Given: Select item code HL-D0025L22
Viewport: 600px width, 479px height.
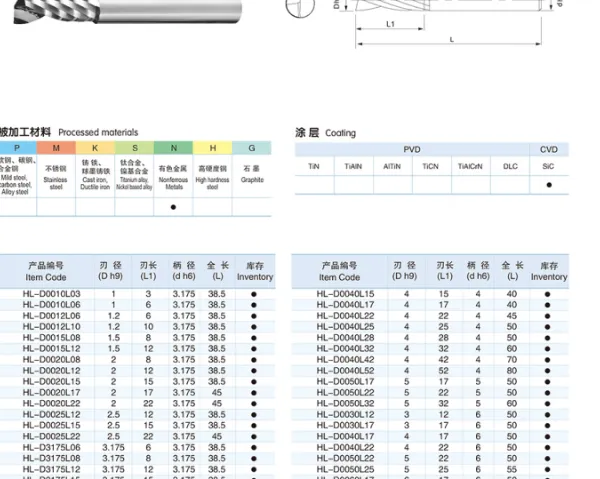Looking at the screenshot, I should (52, 437).
